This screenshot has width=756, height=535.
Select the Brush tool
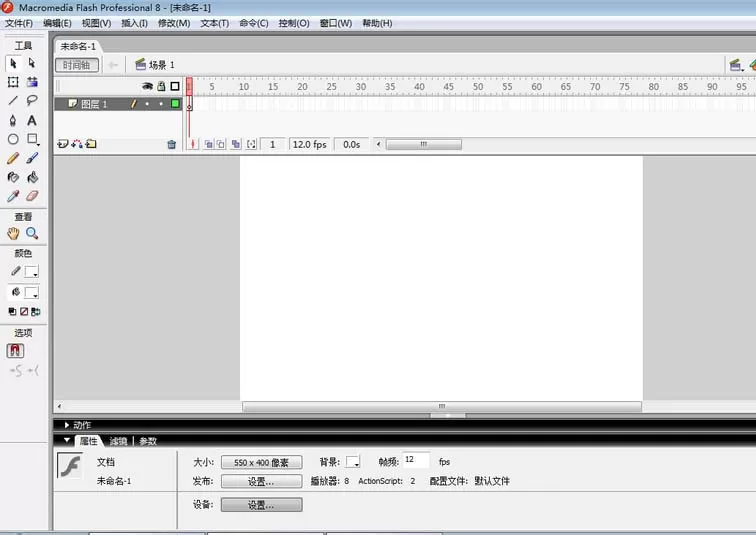point(32,158)
